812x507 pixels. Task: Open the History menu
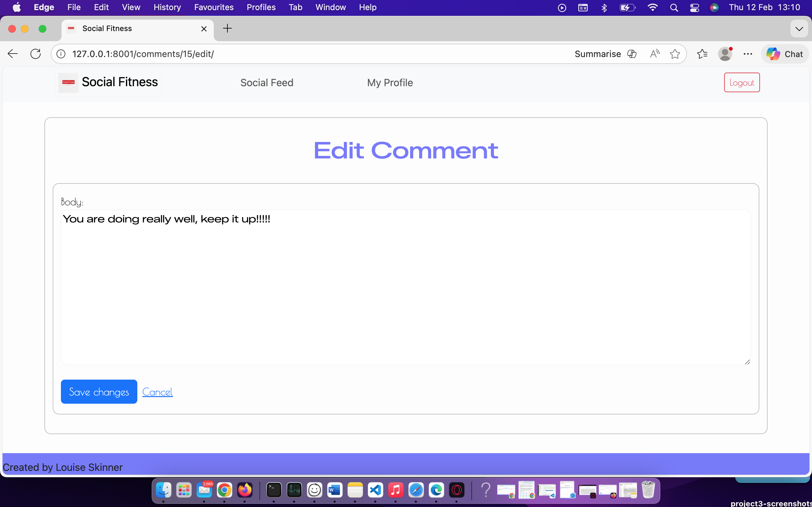tap(167, 7)
